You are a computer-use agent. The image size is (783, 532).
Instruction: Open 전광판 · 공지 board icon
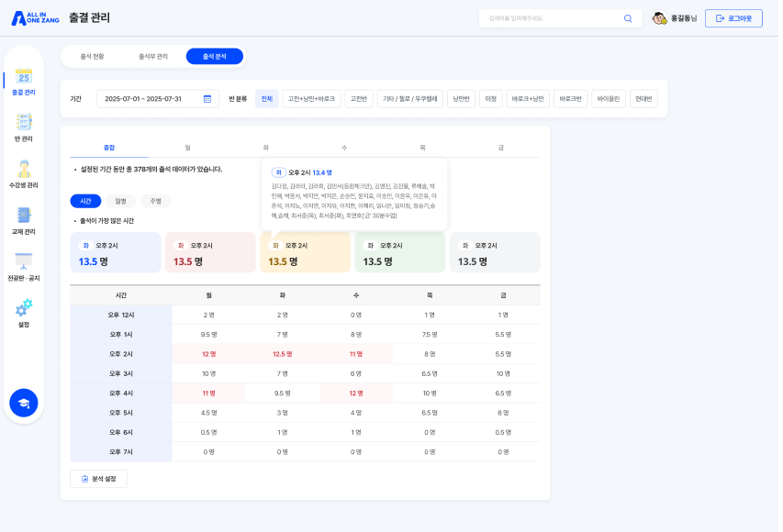click(x=24, y=261)
